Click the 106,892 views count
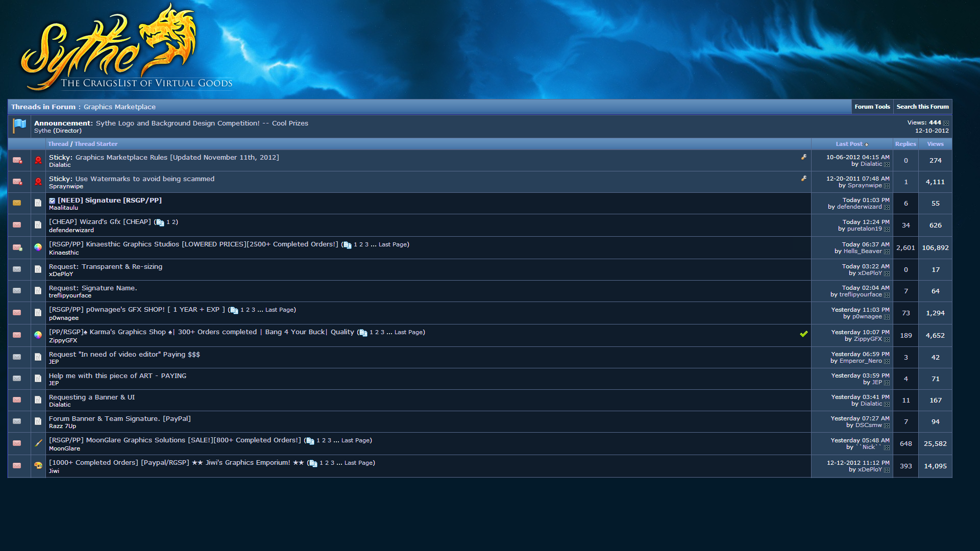Viewport: 980px width, 551px height. point(935,247)
